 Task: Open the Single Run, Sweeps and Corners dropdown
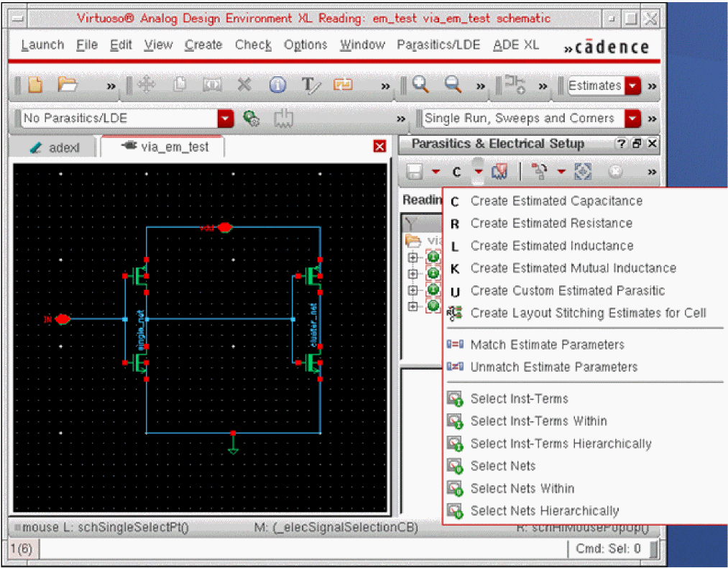pos(632,119)
